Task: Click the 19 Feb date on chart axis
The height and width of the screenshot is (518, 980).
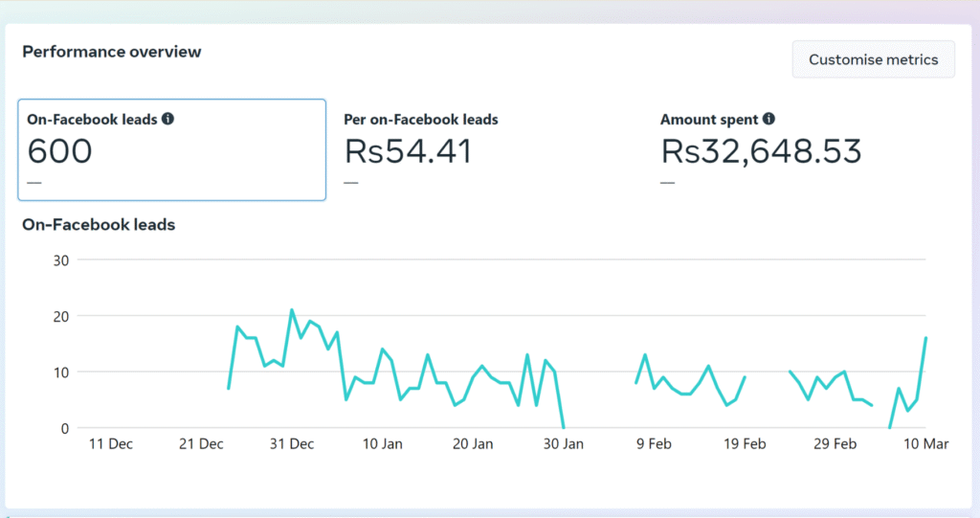Action: pos(744,444)
